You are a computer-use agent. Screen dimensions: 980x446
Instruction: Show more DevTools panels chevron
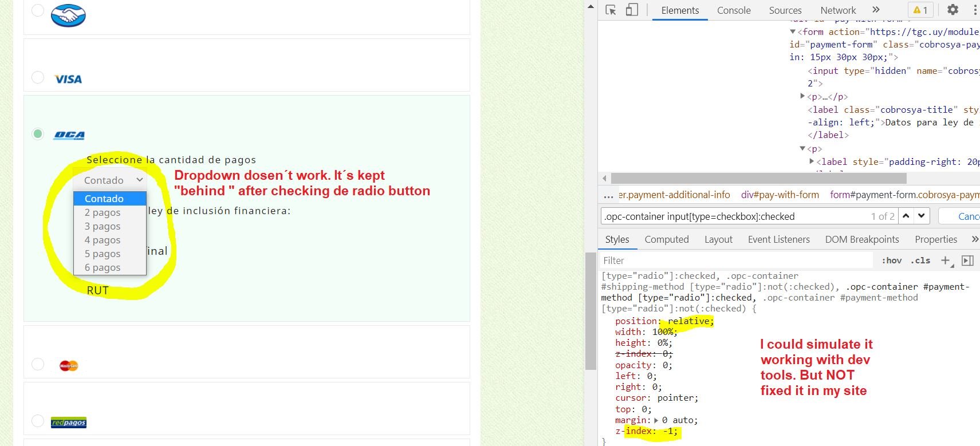876,10
